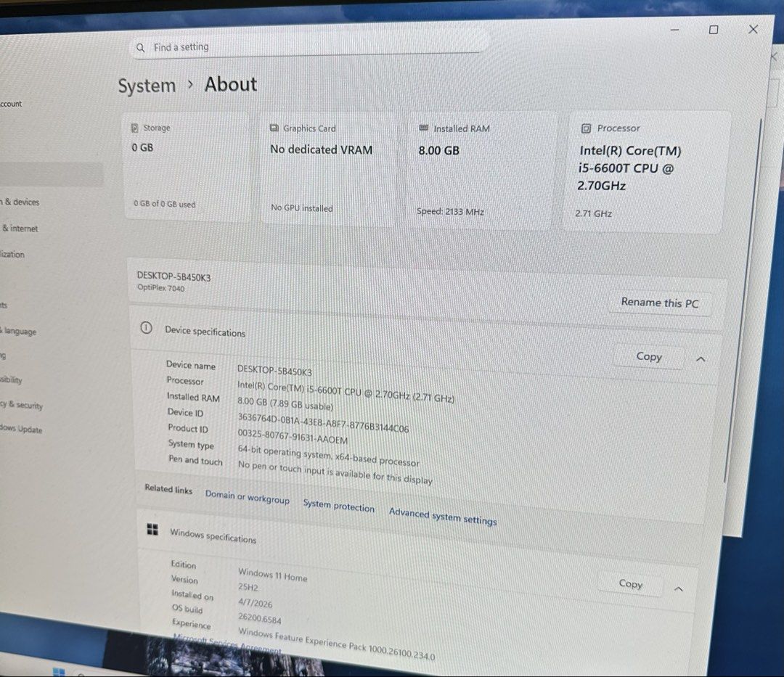Open the No dedicated VRAM graphics card

tap(330, 168)
